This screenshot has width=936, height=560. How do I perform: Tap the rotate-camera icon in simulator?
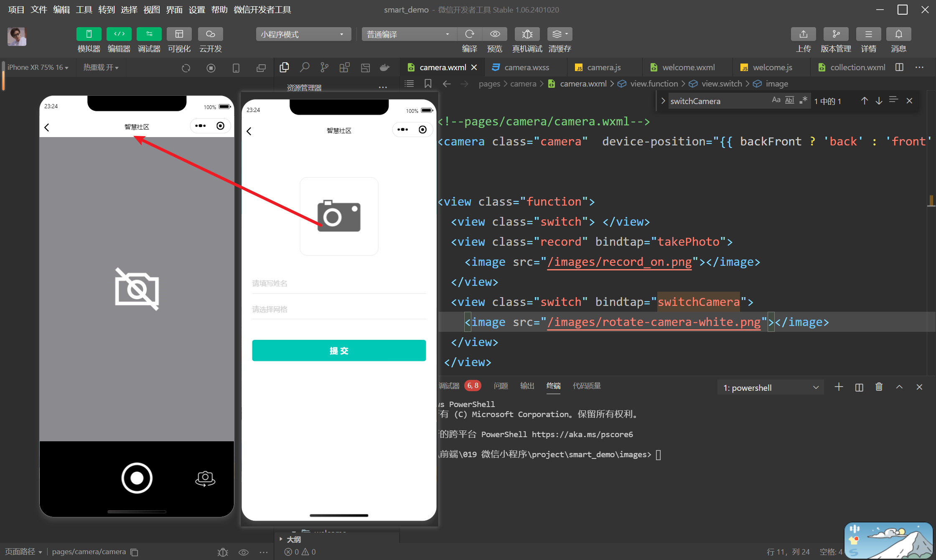205,478
